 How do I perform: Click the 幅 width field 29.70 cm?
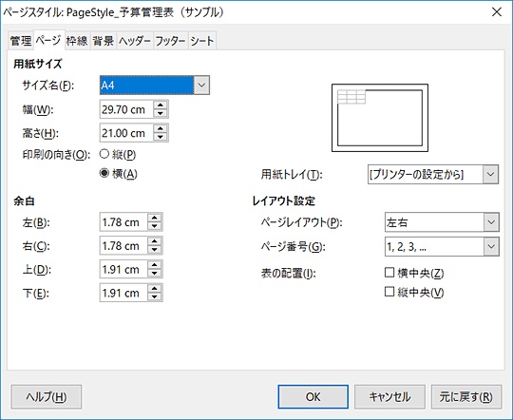coord(126,109)
